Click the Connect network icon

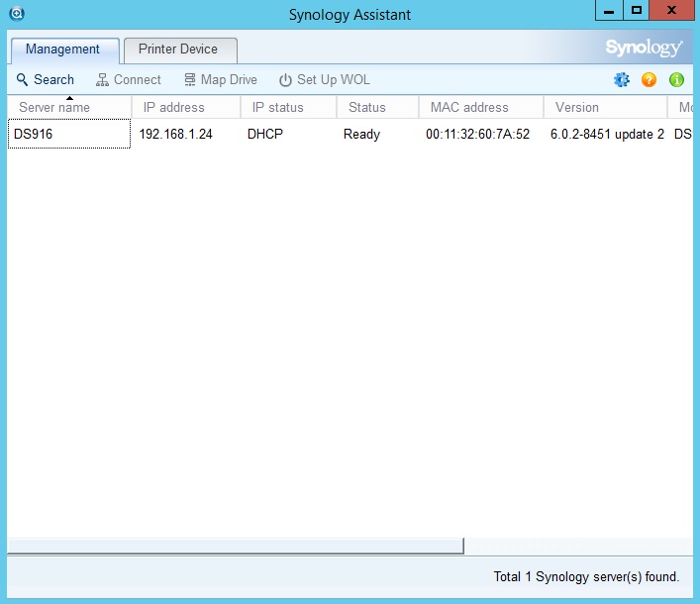click(102, 80)
